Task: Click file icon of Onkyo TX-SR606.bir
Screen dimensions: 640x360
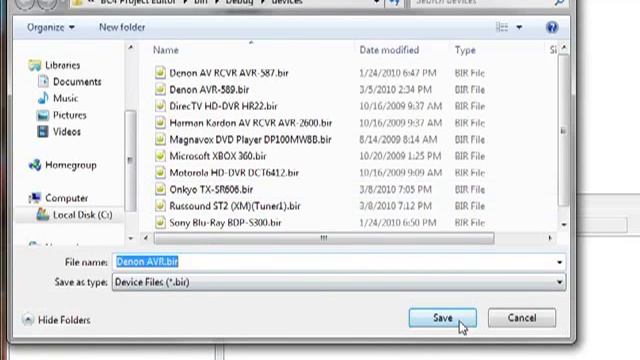Action: tap(160, 189)
